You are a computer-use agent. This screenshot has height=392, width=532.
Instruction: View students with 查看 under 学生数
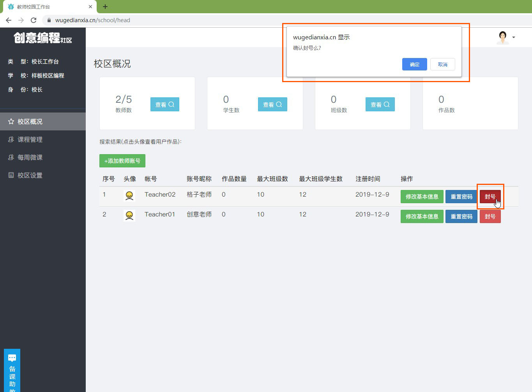[x=272, y=104]
